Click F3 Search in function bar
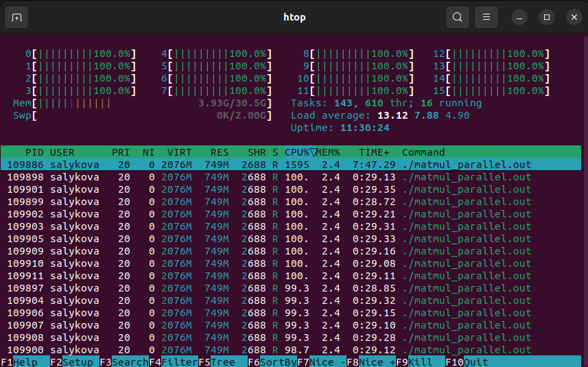588x367 pixels. (x=124, y=362)
